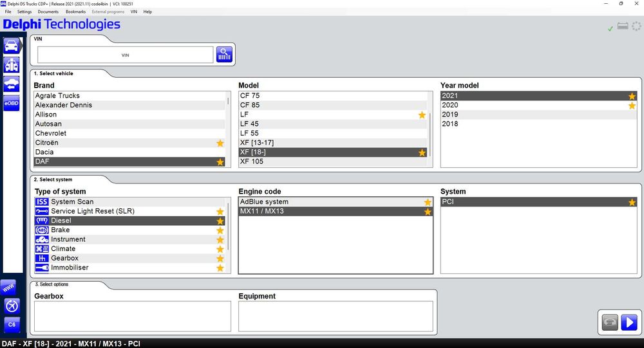
Task: Click the C6 sidebar icon
Action: pyautogui.click(x=12, y=325)
